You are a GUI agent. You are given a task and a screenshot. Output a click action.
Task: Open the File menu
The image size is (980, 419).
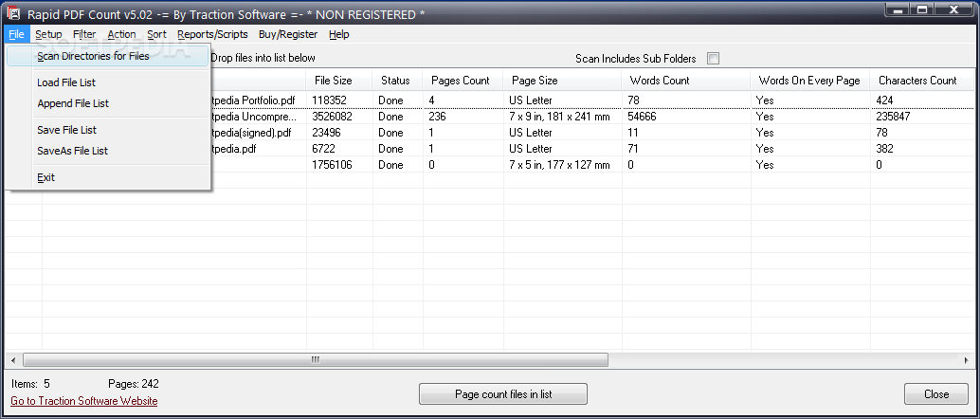17,34
